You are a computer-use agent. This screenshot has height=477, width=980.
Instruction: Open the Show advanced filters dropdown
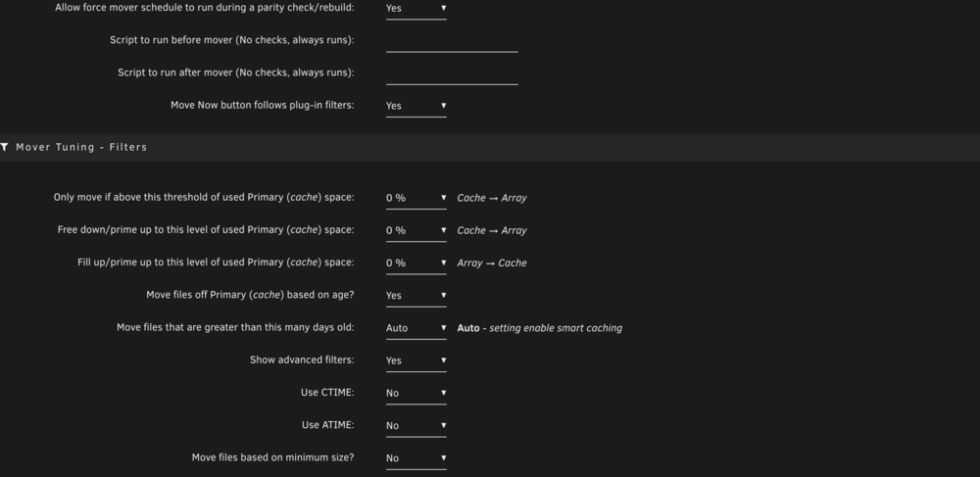(x=416, y=360)
